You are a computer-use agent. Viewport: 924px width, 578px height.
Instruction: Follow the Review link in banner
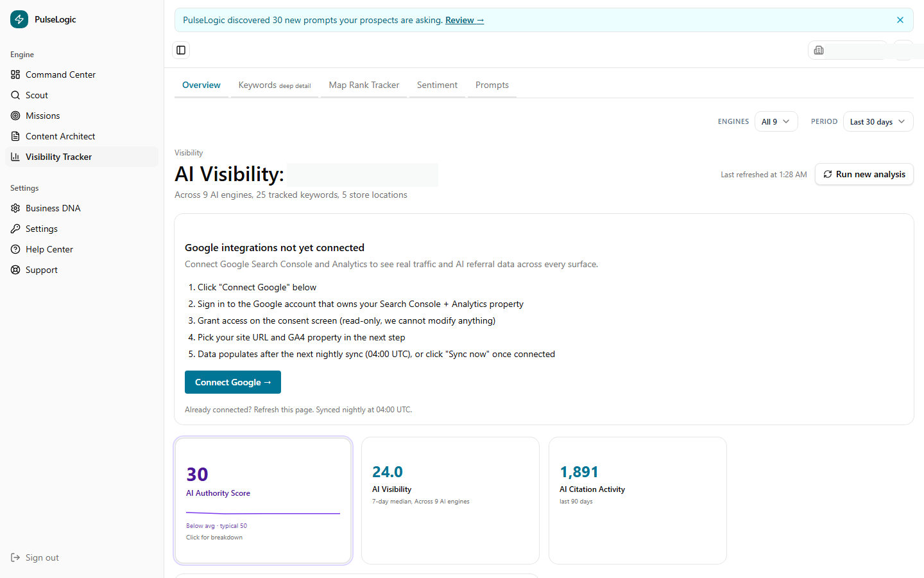click(x=465, y=20)
